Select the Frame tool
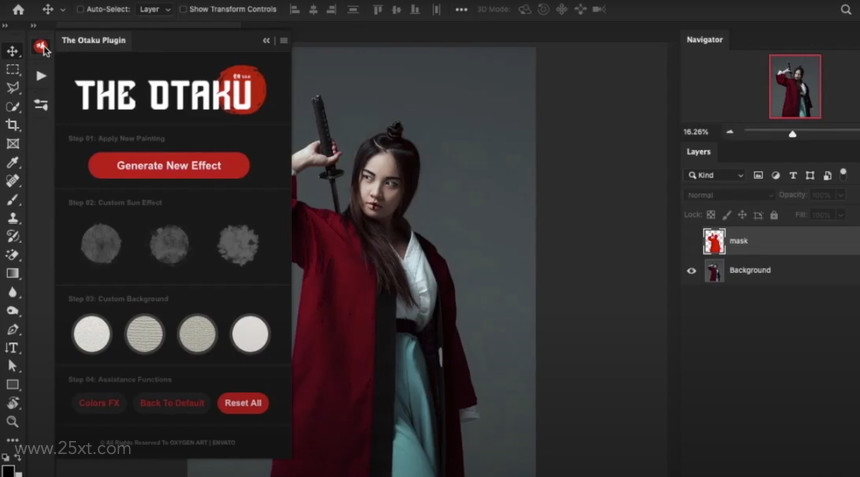Screen dimensions: 860x477 click(12, 144)
